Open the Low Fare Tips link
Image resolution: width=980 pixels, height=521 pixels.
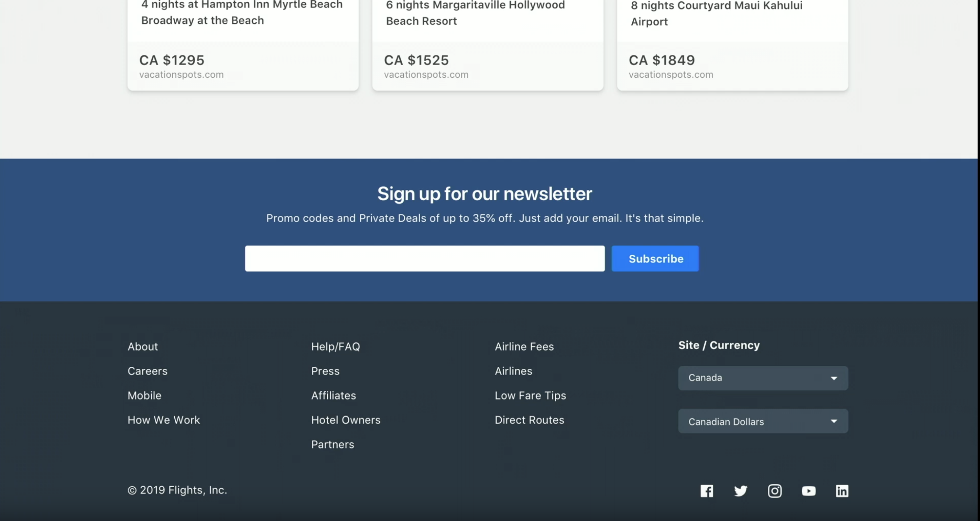[x=530, y=396]
